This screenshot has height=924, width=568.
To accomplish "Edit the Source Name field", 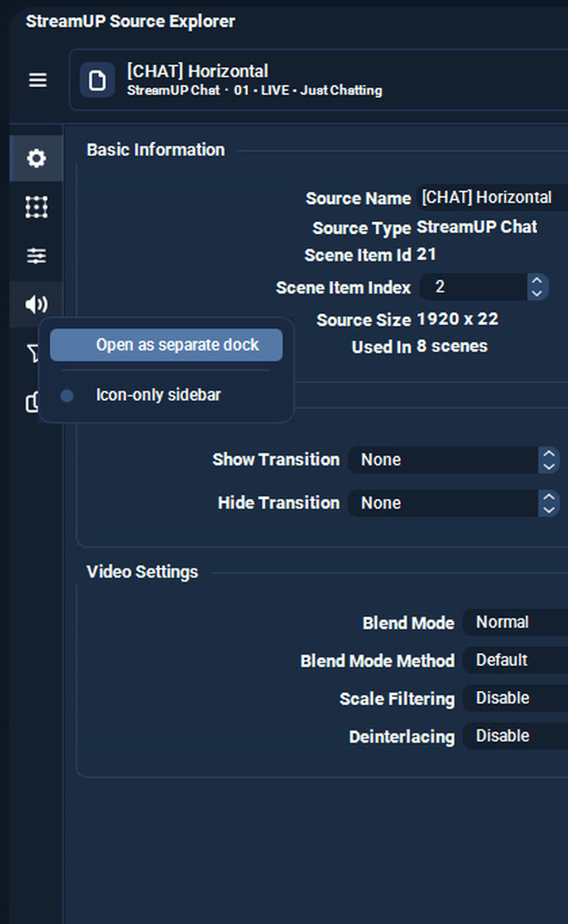I will coord(492,197).
